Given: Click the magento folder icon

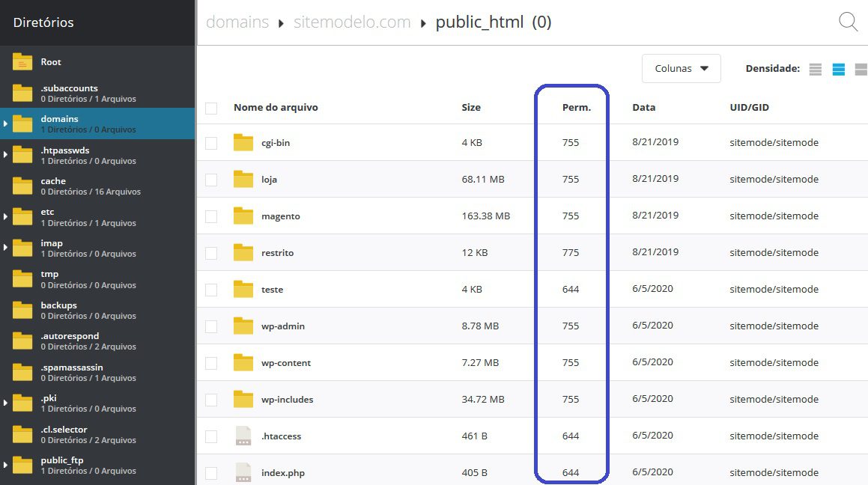Looking at the screenshot, I should [x=243, y=216].
